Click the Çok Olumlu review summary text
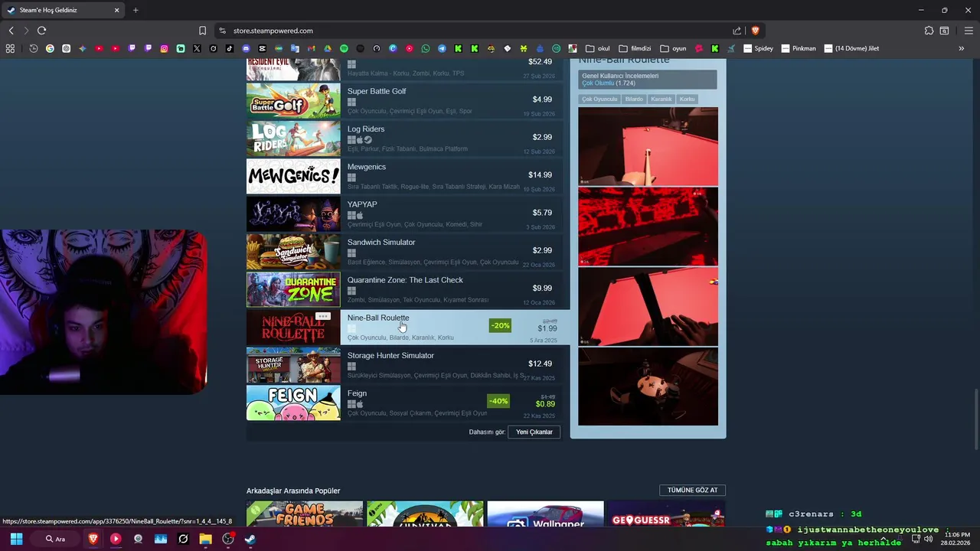 598,83
